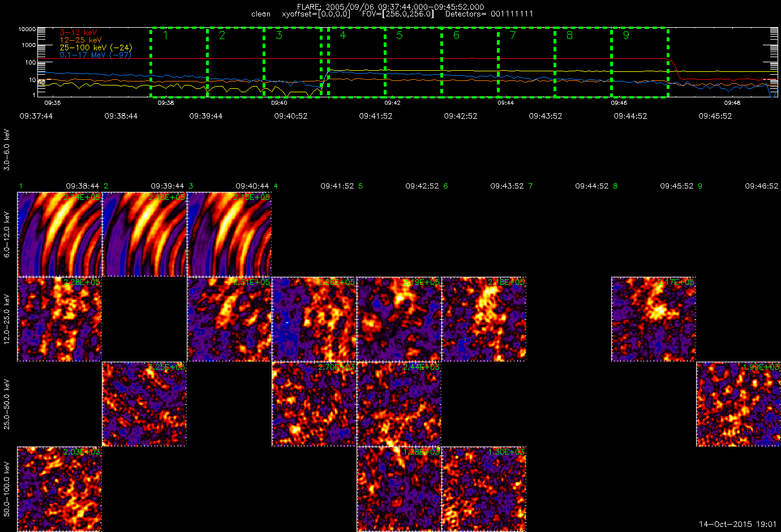Click the blue 0.1-17 MeV (-97) legend entry

[x=95, y=55]
